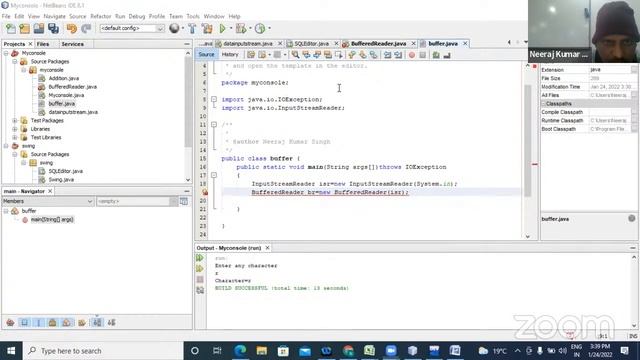Expand the Test Packages node

pos(15,120)
